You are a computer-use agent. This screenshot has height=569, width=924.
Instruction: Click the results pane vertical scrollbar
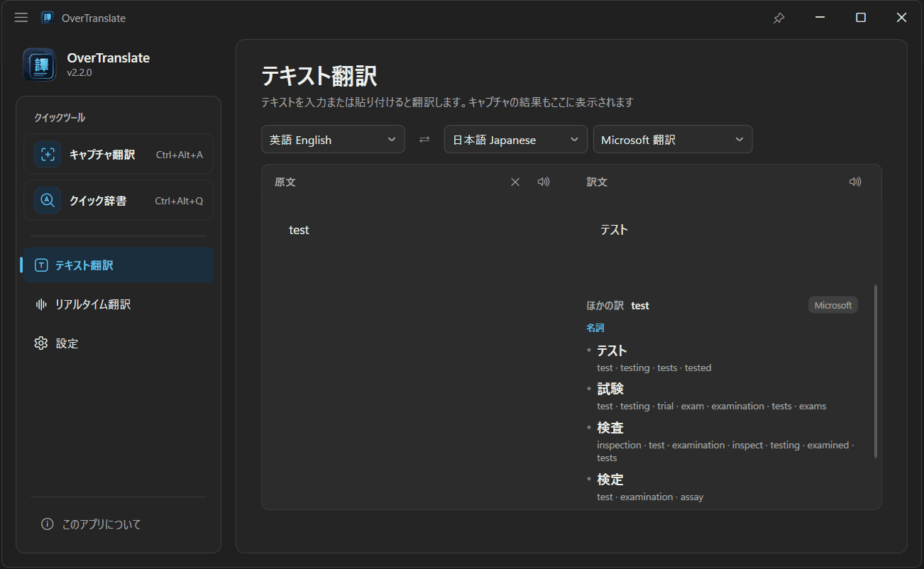876,371
